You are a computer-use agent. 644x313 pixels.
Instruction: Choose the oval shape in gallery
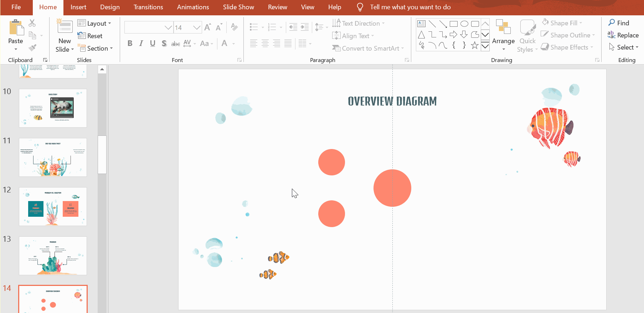(464, 24)
